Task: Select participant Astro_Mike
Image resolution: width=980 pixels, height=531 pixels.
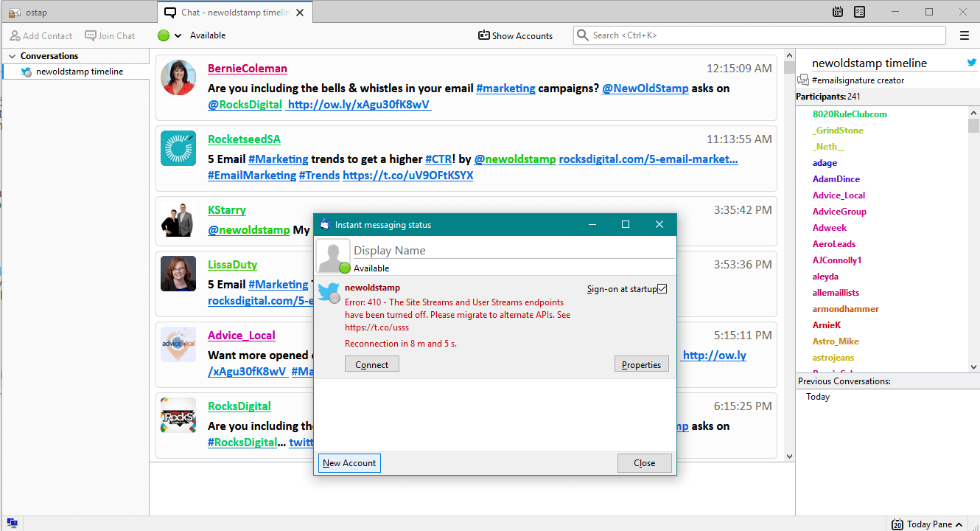Action: (x=836, y=341)
